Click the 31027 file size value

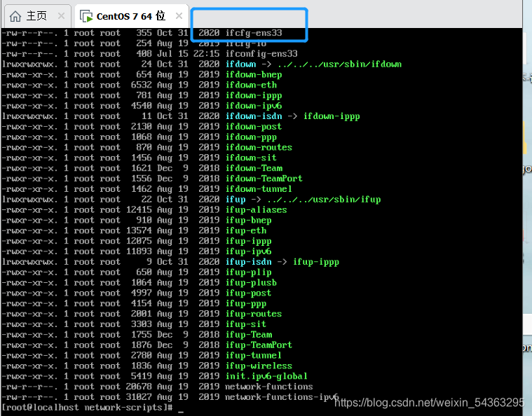139,397
